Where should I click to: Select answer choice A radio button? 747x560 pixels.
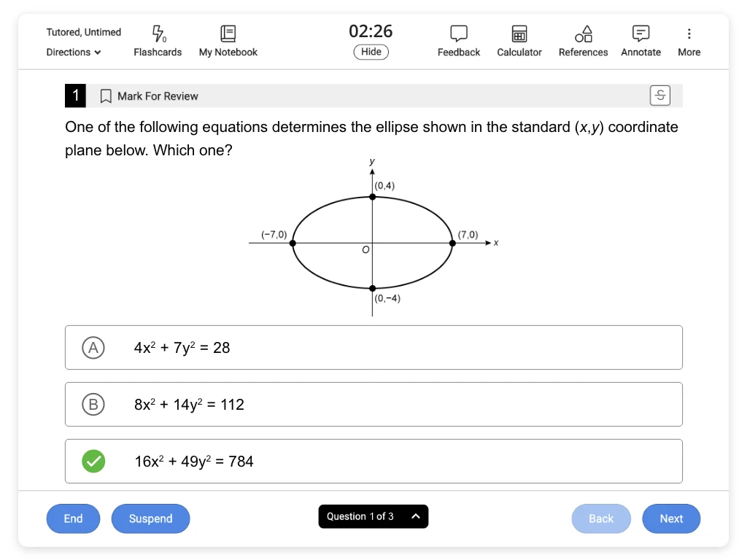click(x=93, y=348)
